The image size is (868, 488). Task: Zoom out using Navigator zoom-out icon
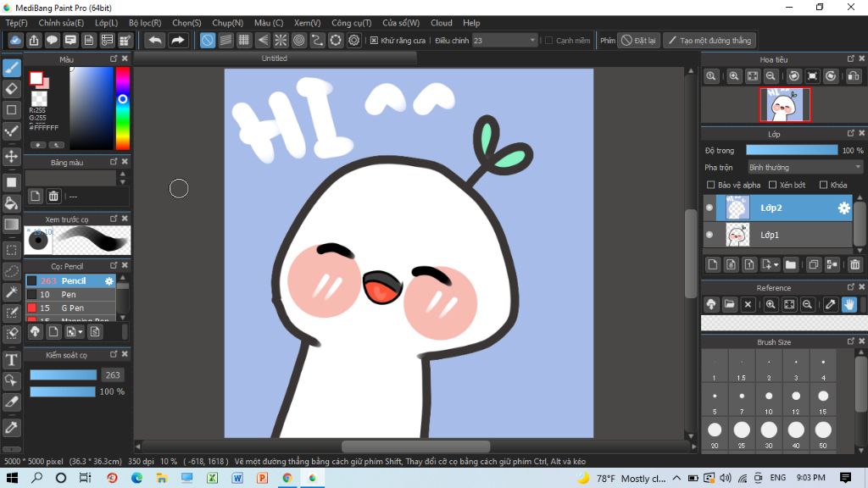(771, 76)
